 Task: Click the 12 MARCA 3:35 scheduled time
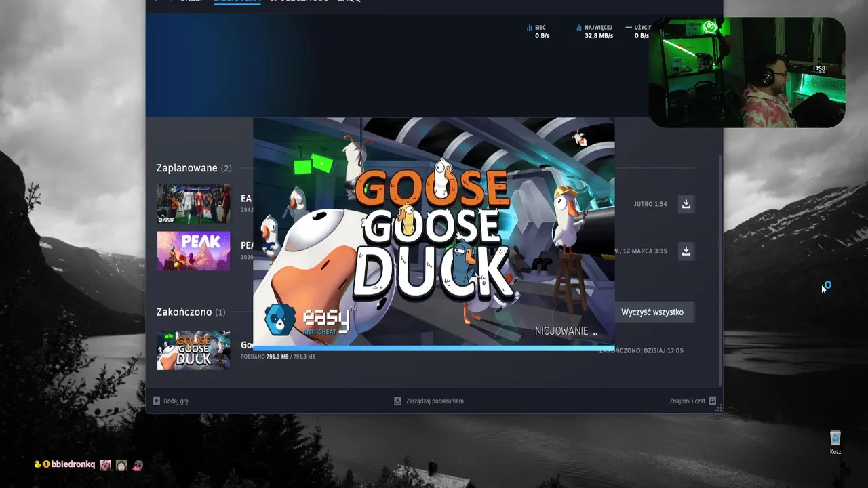(x=642, y=251)
